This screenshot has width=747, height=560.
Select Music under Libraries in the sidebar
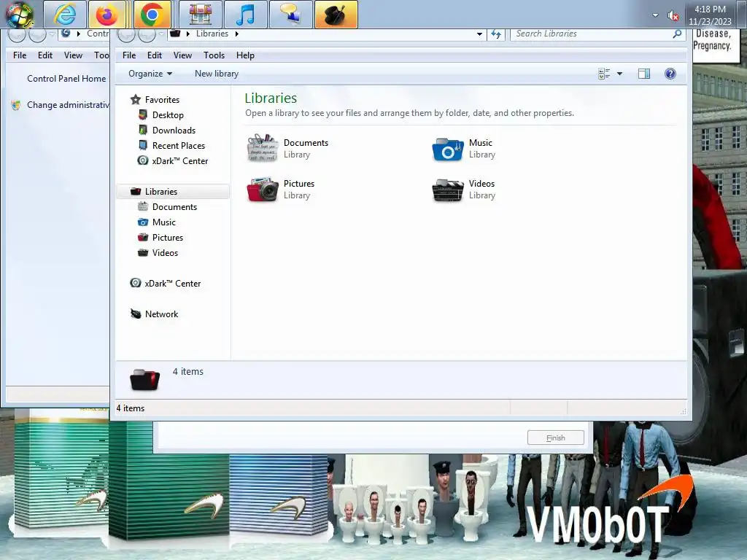164,222
